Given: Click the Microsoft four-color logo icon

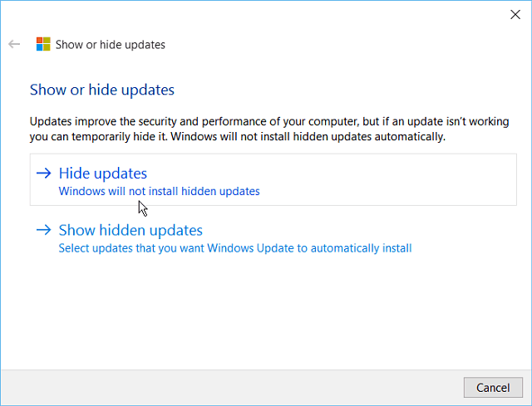Looking at the screenshot, I should point(43,44).
